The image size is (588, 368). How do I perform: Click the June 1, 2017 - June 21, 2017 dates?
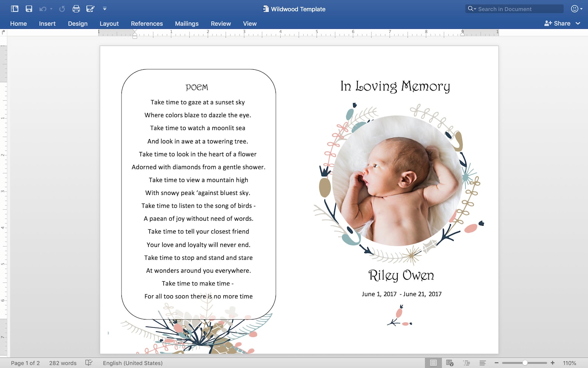coord(402,294)
